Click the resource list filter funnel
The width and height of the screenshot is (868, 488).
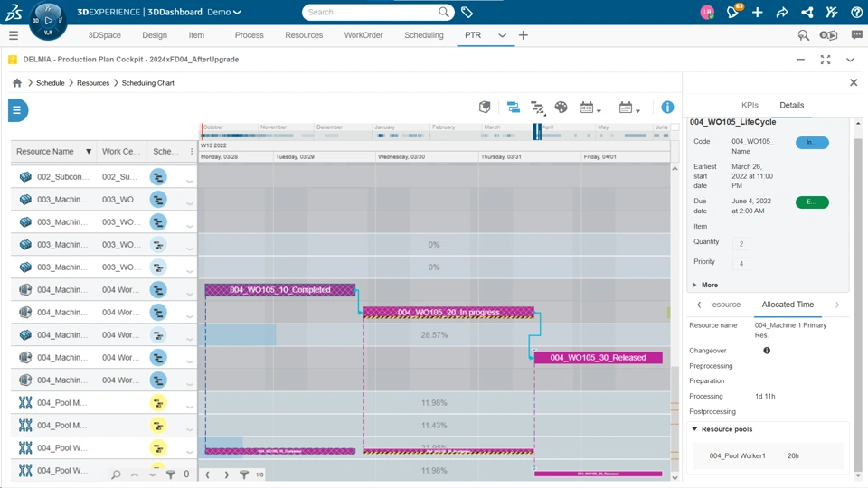pyautogui.click(x=171, y=474)
